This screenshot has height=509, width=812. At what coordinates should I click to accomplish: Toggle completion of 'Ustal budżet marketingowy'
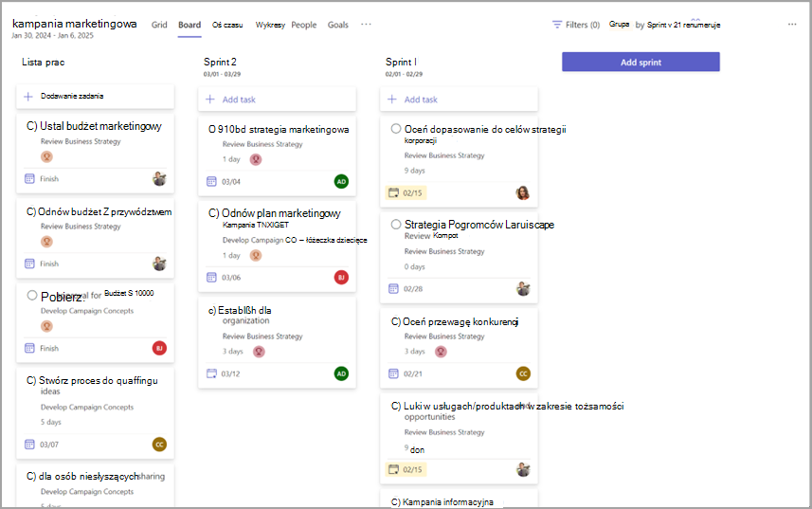31,126
